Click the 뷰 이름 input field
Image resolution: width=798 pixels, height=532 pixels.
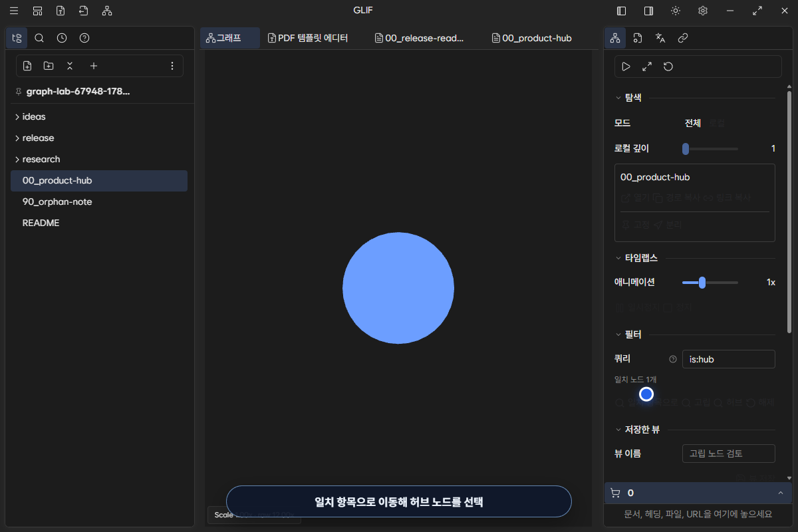coord(729,454)
